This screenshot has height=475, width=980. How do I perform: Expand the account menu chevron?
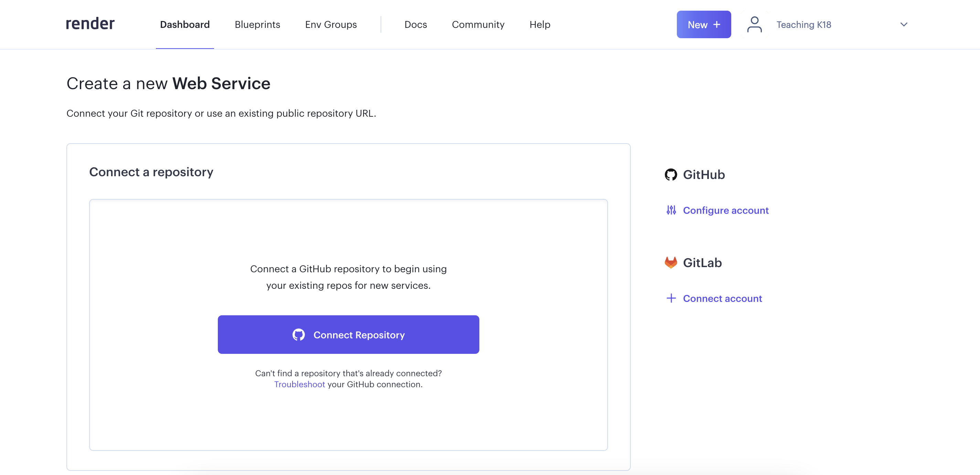[904, 24]
